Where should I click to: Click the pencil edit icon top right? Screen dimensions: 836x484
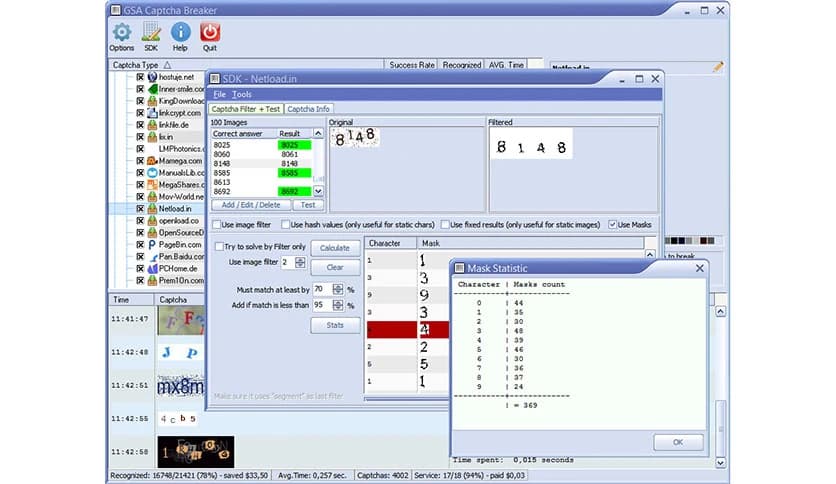click(718, 67)
